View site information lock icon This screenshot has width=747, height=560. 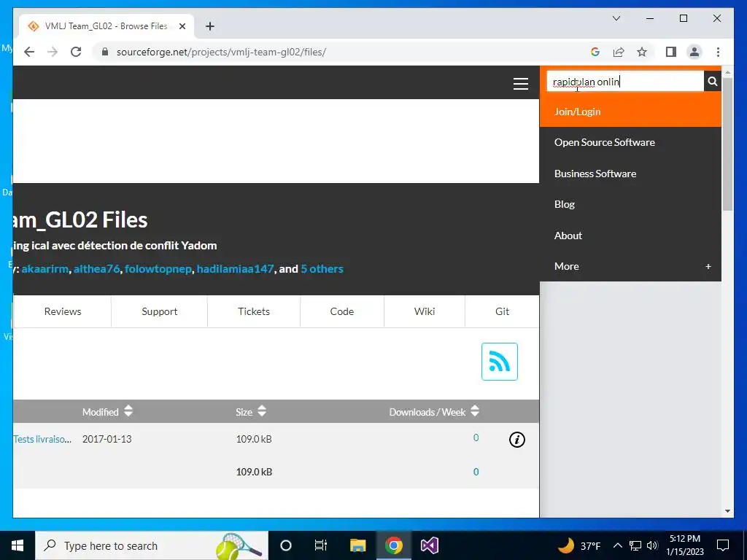click(105, 52)
